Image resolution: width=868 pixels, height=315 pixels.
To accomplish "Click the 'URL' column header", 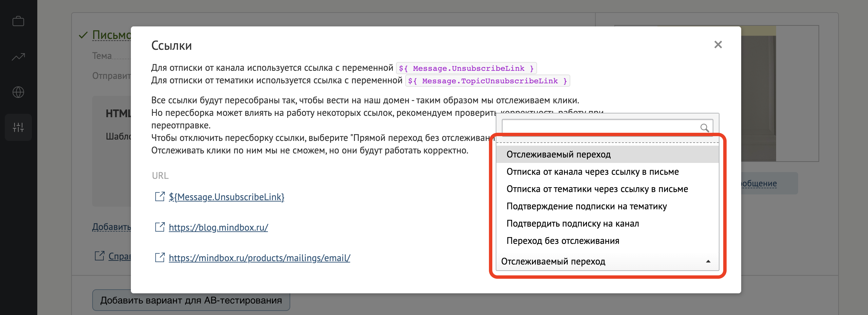I will (160, 176).
